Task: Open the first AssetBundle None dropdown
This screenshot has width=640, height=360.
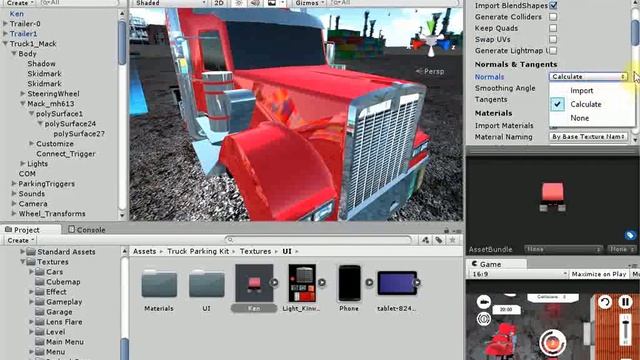Action: click(x=563, y=249)
